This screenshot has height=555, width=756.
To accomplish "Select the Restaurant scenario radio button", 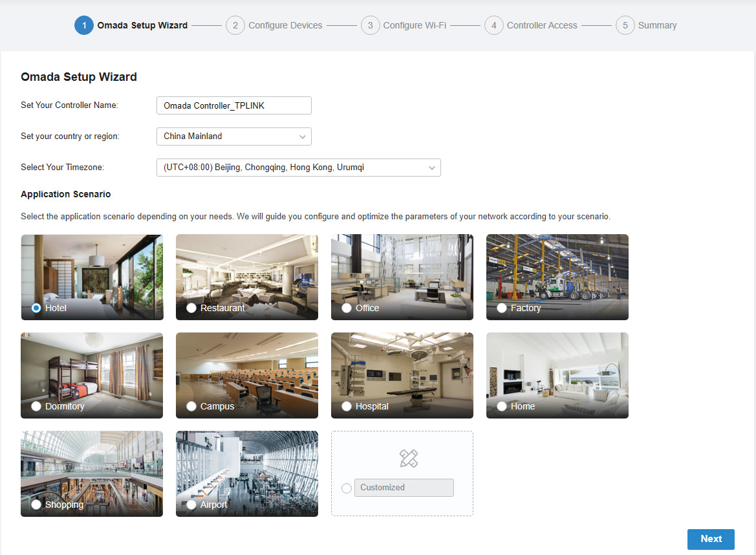I will 191,308.
